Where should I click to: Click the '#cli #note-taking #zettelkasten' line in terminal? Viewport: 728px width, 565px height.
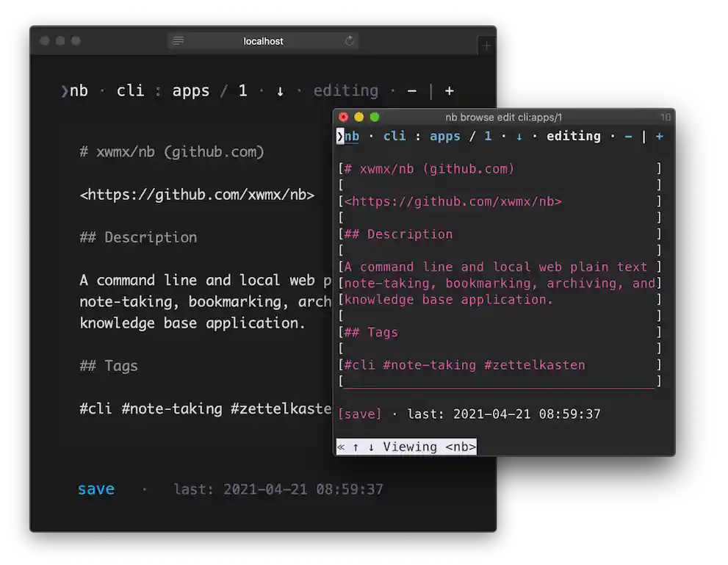(464, 365)
